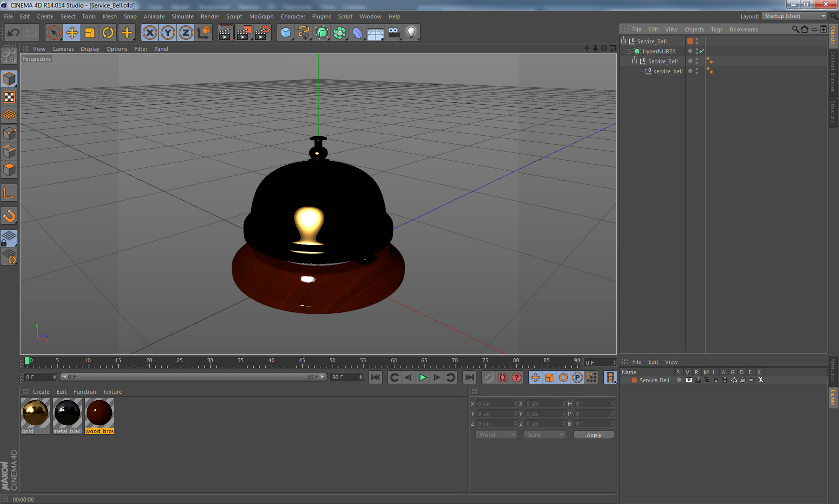Click frame 45 on timeline ruler
This screenshot has height=504, width=839.
click(302, 362)
